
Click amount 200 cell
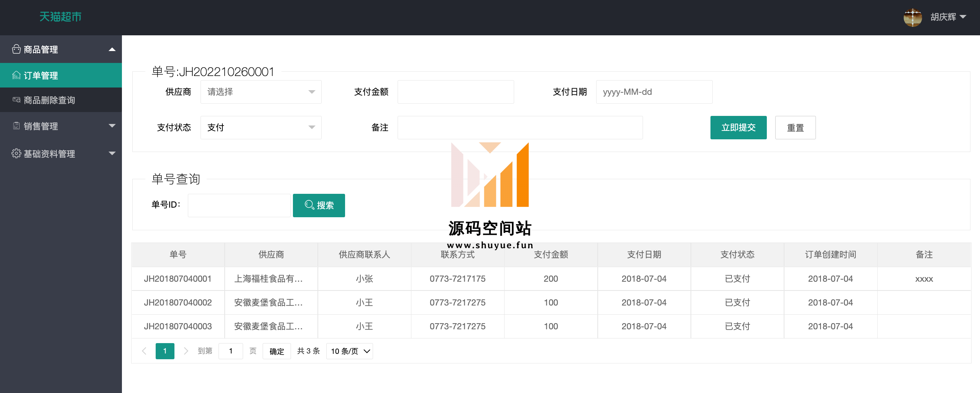(x=551, y=279)
